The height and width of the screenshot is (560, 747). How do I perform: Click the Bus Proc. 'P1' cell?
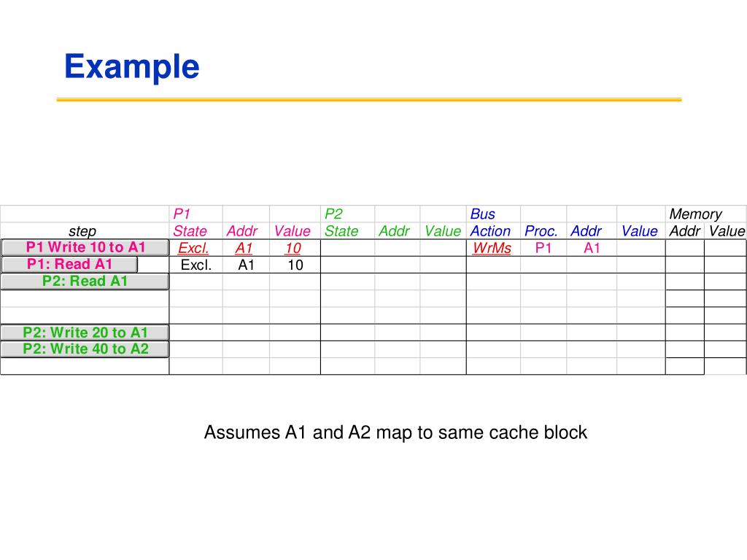click(x=543, y=248)
